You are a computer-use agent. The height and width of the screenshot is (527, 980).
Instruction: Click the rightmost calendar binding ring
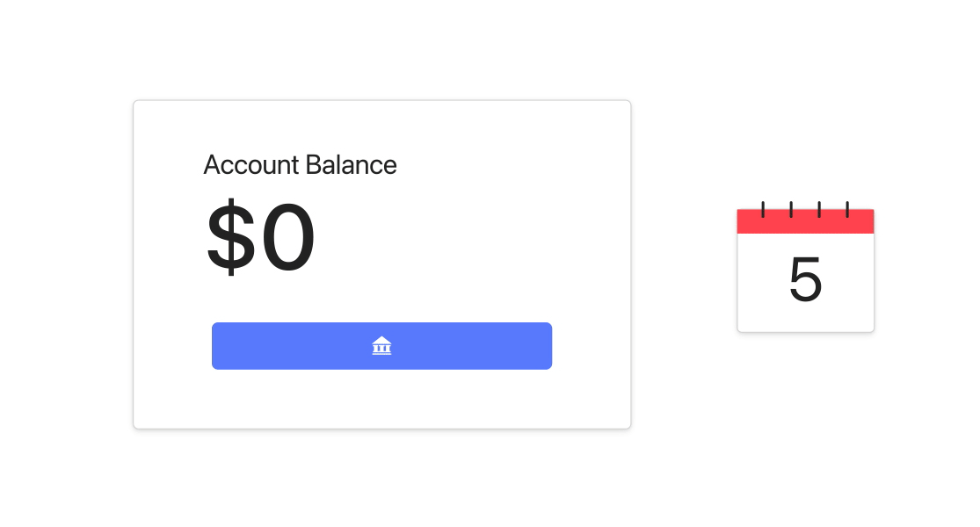click(847, 209)
